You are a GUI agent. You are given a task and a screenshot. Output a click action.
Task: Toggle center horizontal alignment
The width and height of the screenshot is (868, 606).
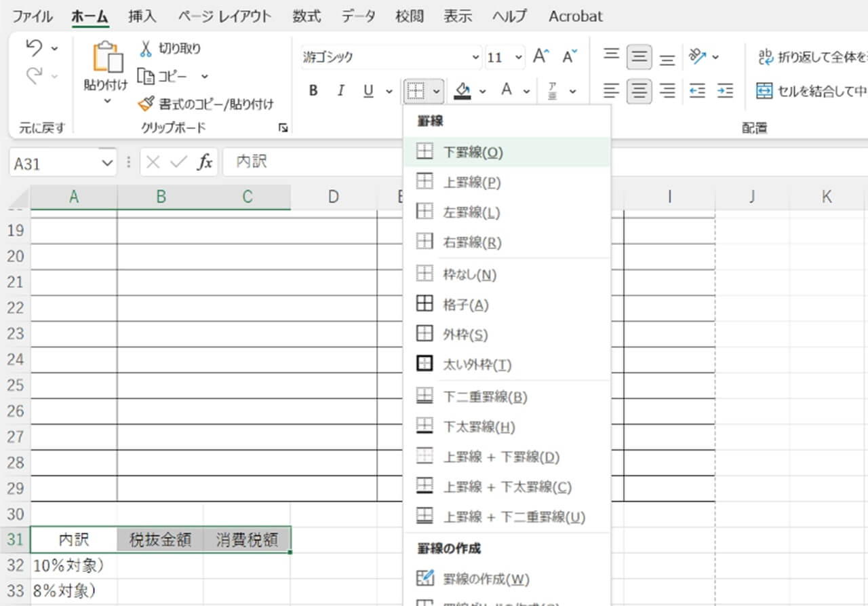pos(639,90)
